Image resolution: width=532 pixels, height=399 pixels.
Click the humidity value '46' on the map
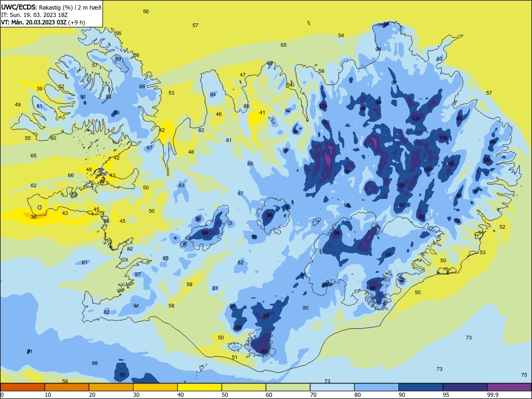click(219, 114)
